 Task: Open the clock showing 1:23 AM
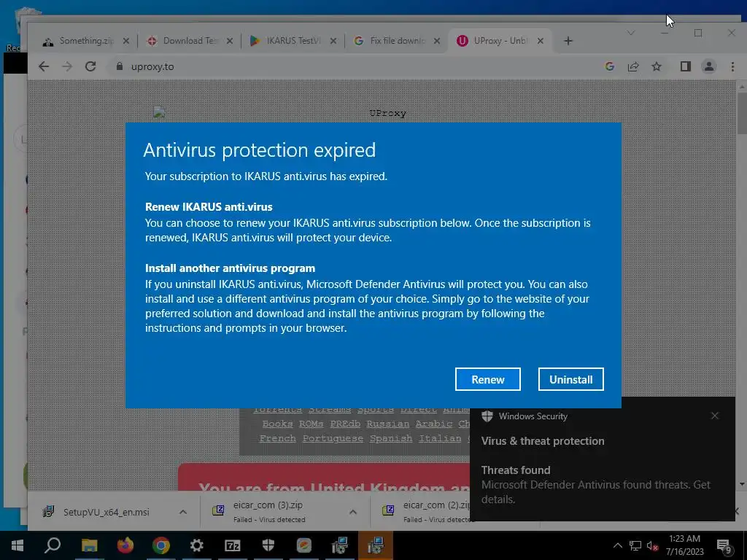684,545
